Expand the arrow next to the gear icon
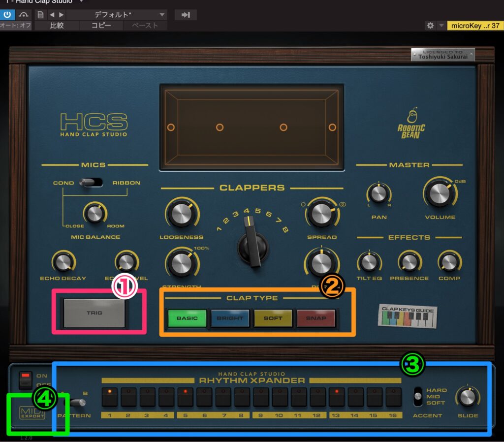This screenshot has height=442, width=504. [441, 26]
